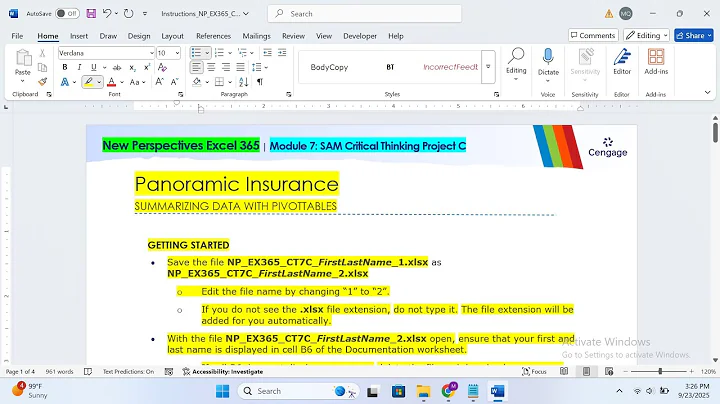Click the Search box in title bar
Screen dimensions: 720x404
click(365, 14)
